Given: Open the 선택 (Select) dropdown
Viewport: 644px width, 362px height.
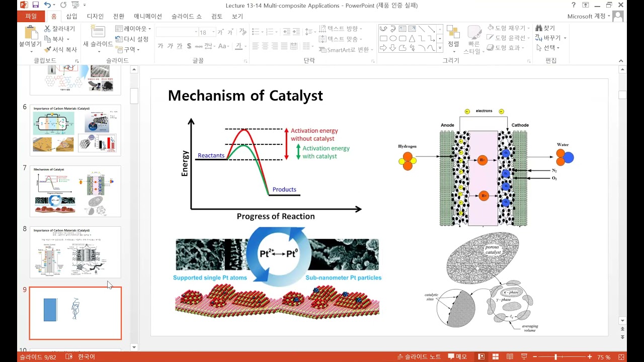Looking at the screenshot, I should click(x=558, y=48).
